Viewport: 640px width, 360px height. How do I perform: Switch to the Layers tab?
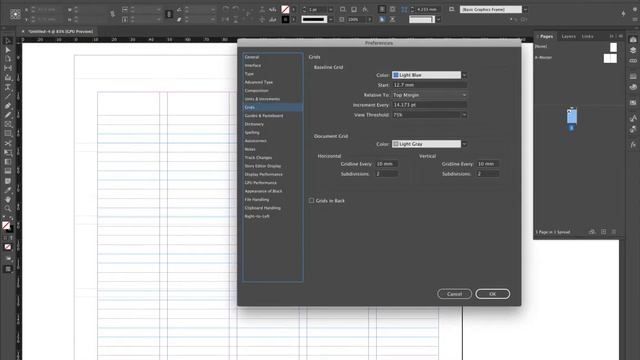[568, 36]
